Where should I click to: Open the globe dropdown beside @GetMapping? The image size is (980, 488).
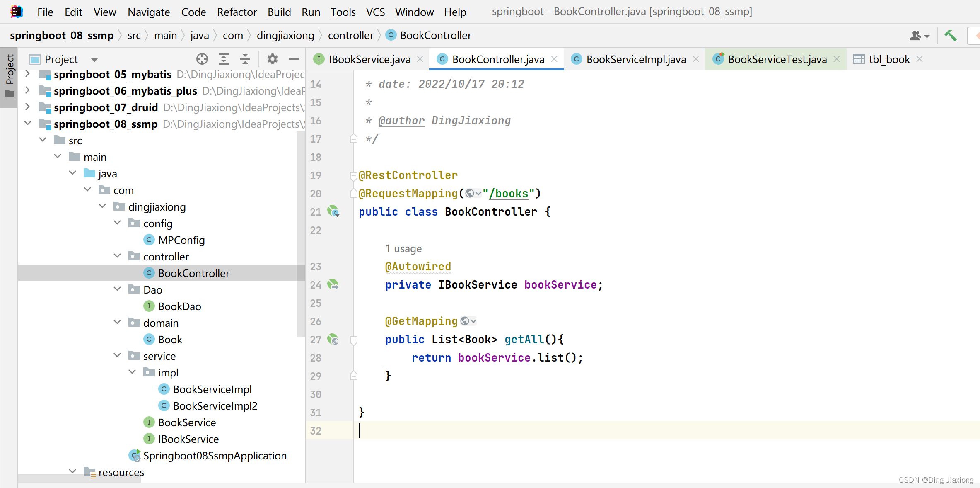coord(469,321)
